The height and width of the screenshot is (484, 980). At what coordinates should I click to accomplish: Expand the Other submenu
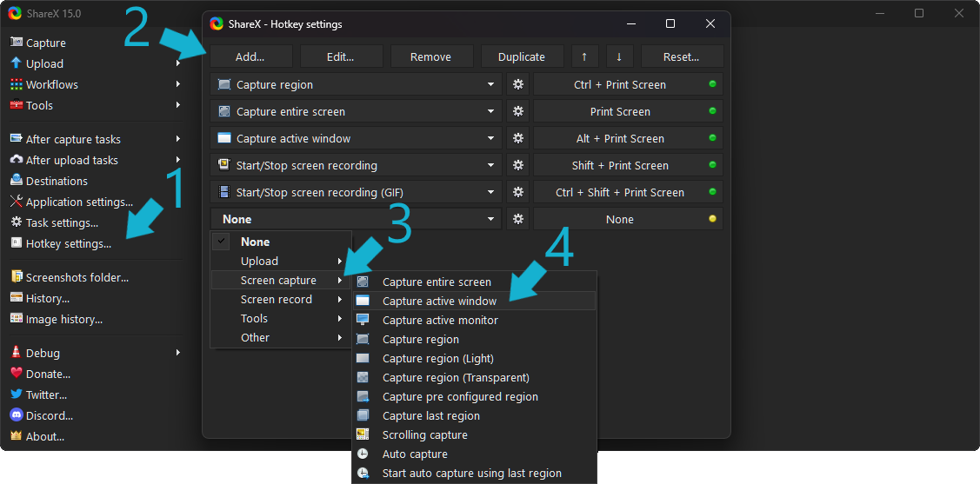pyautogui.click(x=281, y=337)
